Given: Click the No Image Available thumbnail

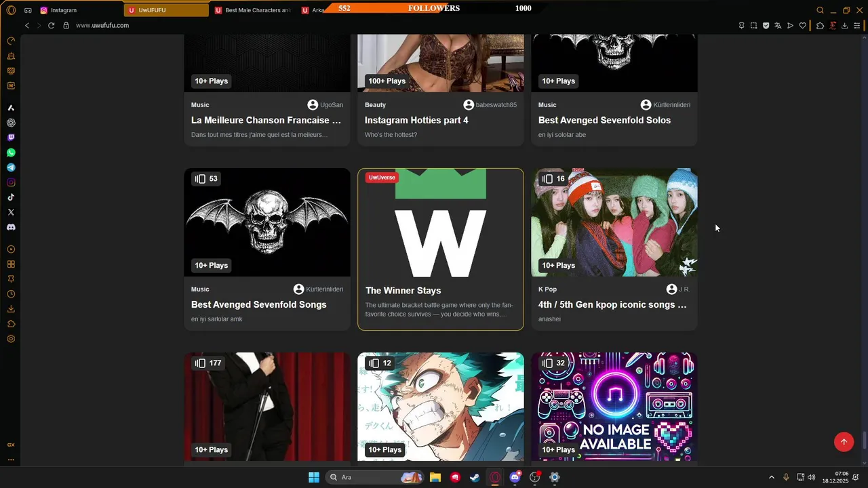Looking at the screenshot, I should [614, 407].
